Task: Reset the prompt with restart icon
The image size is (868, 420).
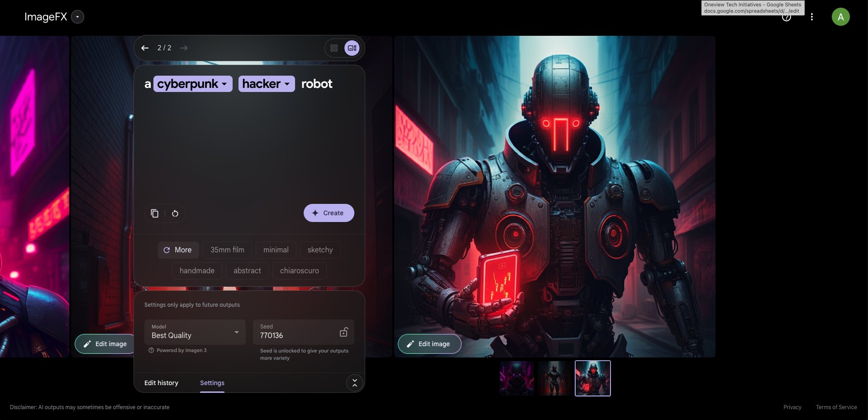Action: click(x=175, y=213)
